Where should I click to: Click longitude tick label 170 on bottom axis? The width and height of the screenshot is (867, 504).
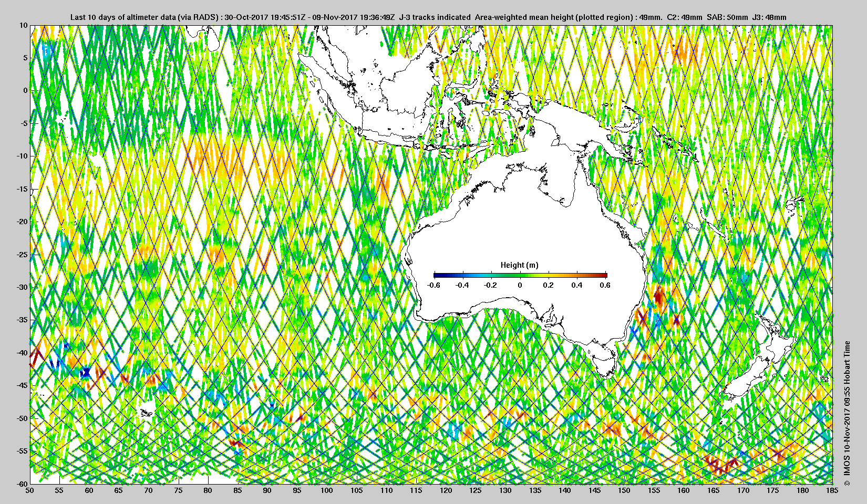(x=743, y=491)
